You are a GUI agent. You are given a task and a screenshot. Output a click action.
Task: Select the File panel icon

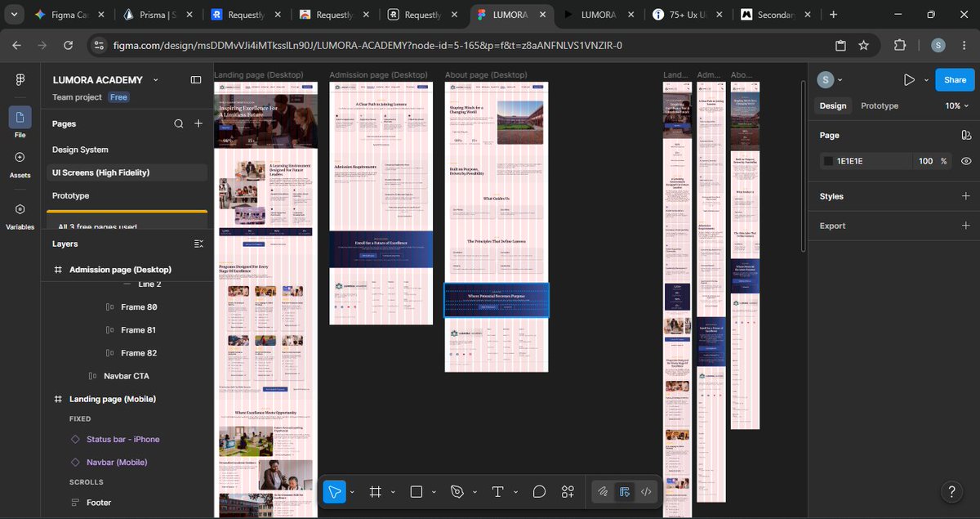tap(20, 117)
